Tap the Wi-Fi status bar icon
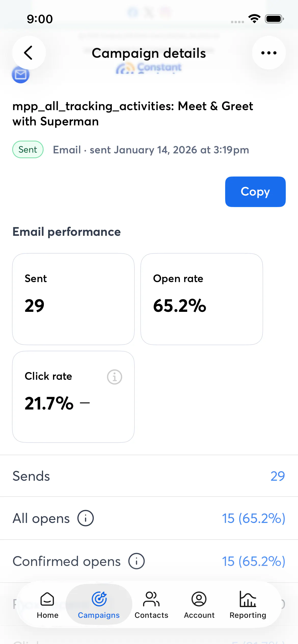 (x=254, y=19)
